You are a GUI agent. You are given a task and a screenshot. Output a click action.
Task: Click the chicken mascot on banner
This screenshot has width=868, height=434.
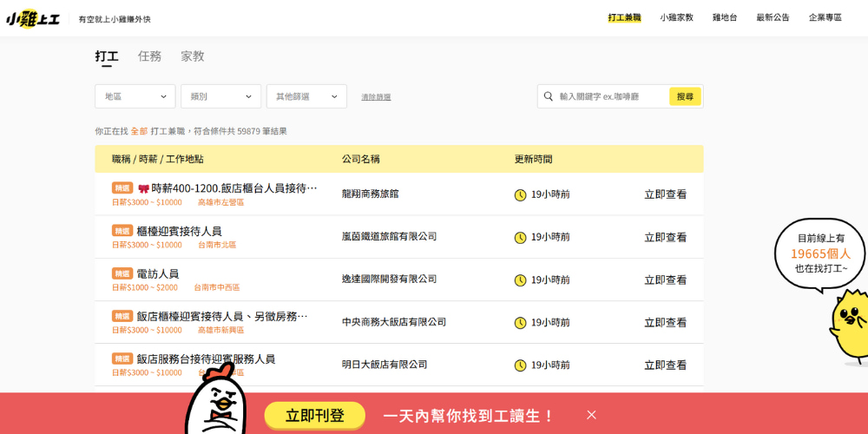click(x=215, y=404)
